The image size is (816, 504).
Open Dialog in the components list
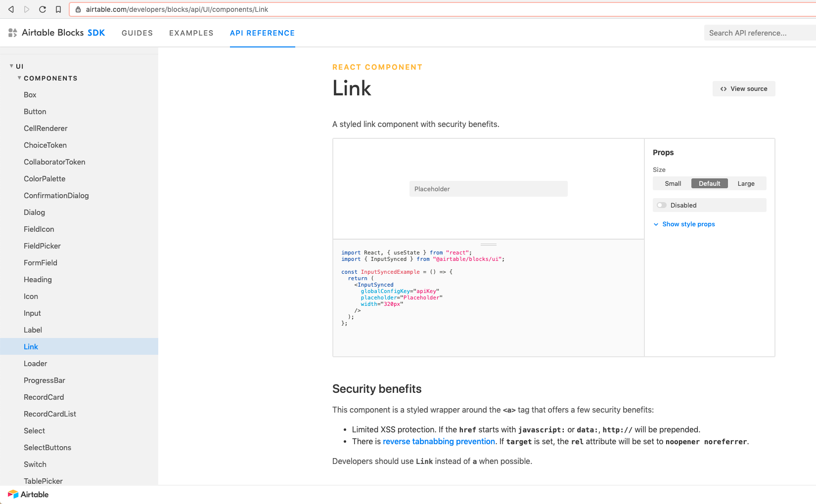pyautogui.click(x=34, y=212)
